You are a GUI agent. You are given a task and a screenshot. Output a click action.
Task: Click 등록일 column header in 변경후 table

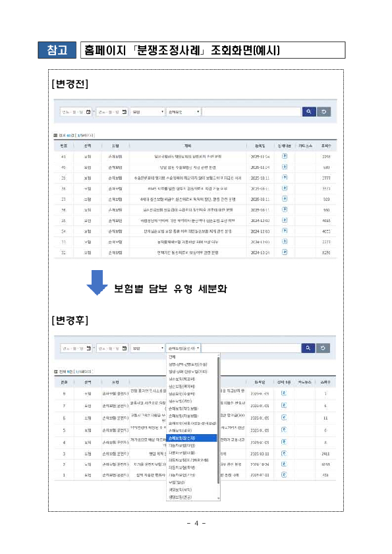click(x=260, y=382)
